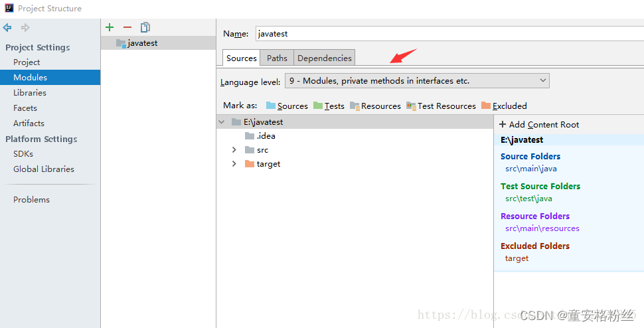Select the target folder row
This screenshot has width=644, height=328.
click(x=355, y=164)
